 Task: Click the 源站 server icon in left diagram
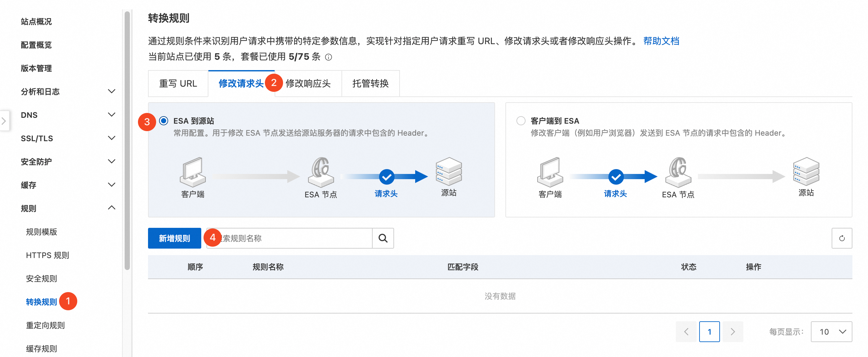449,171
